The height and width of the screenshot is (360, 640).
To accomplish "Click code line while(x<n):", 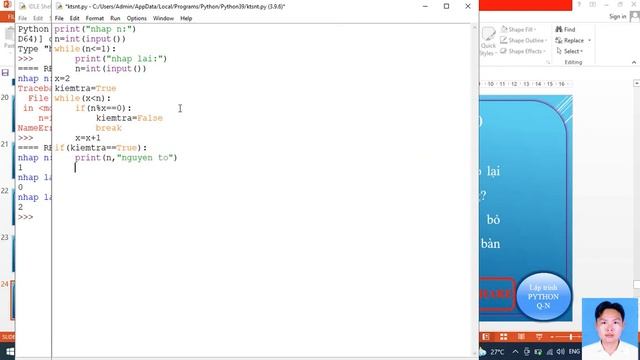I will point(82,98).
